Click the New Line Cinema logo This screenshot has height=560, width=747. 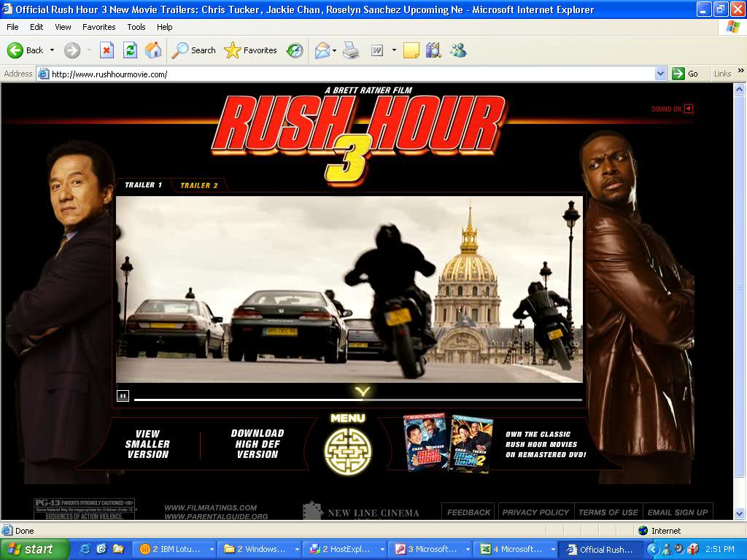point(361,511)
